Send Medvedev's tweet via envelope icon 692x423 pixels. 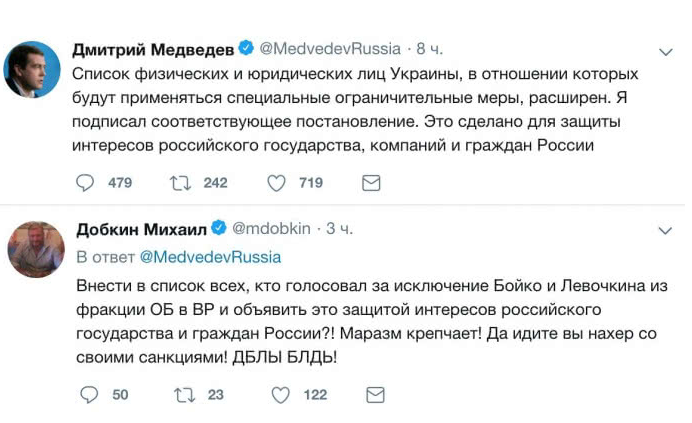click(x=370, y=183)
